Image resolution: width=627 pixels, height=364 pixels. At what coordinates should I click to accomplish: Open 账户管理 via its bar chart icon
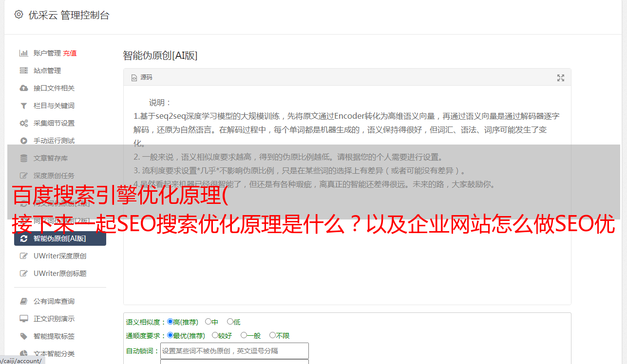point(23,53)
